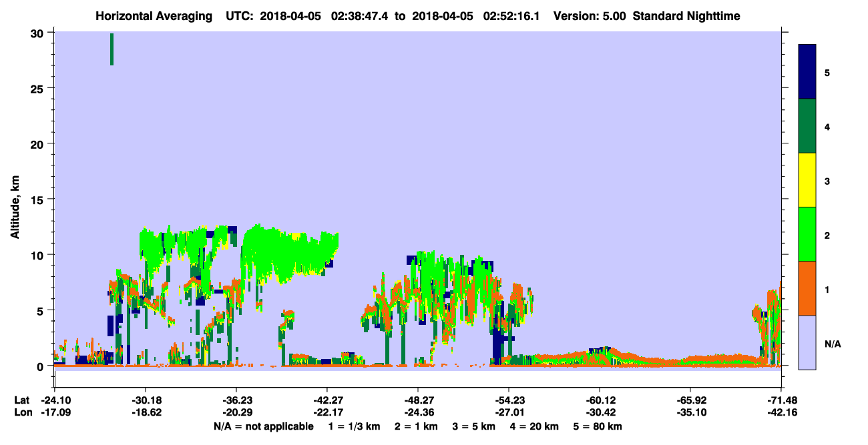Click latitude value -48.27
This screenshot has height=445, width=868.
click(417, 400)
